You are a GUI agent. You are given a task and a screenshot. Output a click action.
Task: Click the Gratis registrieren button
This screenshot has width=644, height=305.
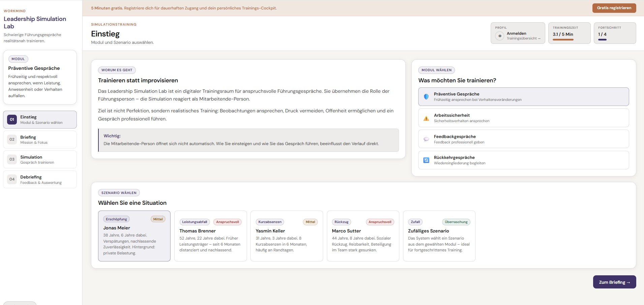click(x=614, y=8)
